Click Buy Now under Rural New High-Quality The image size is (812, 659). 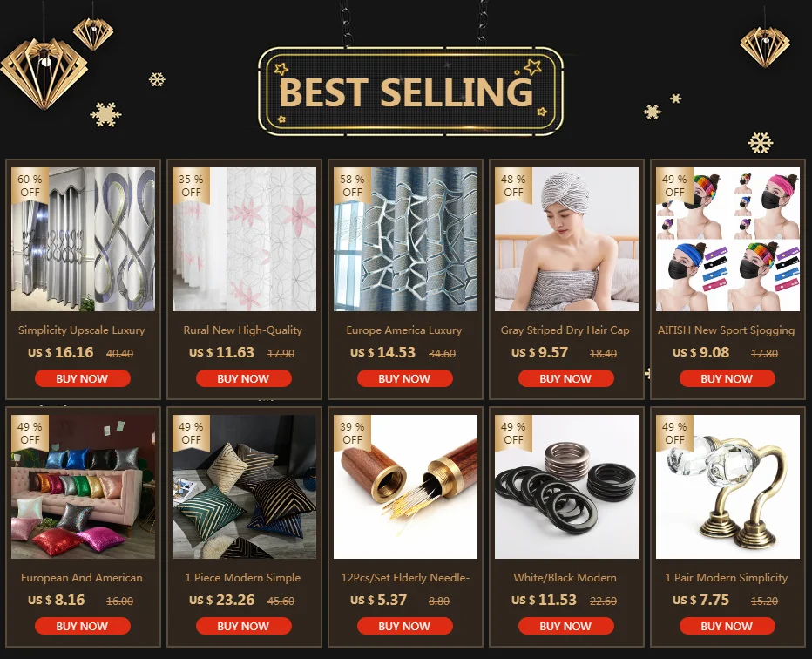point(243,378)
